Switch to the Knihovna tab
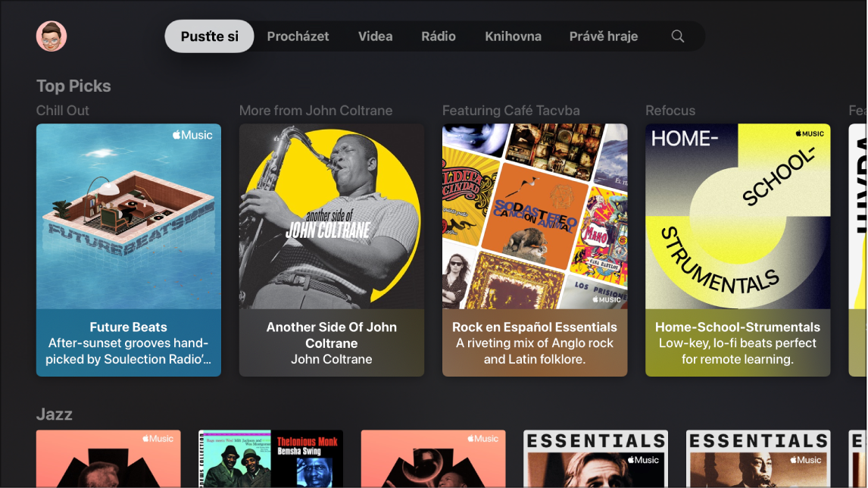 (x=514, y=36)
